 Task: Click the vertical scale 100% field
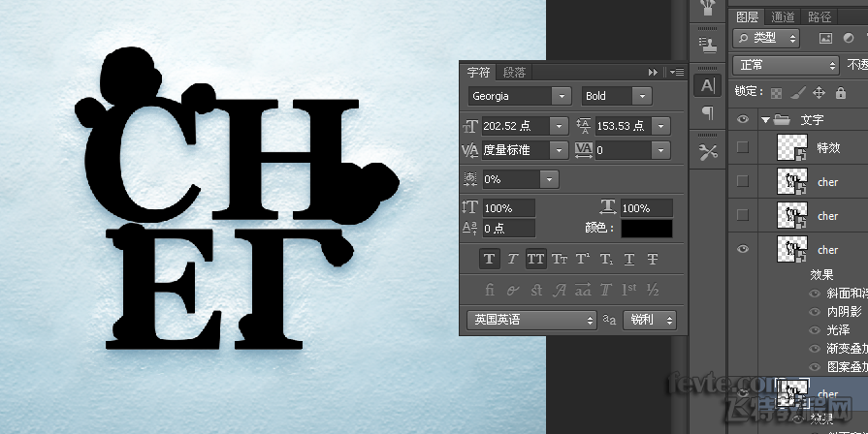point(508,208)
